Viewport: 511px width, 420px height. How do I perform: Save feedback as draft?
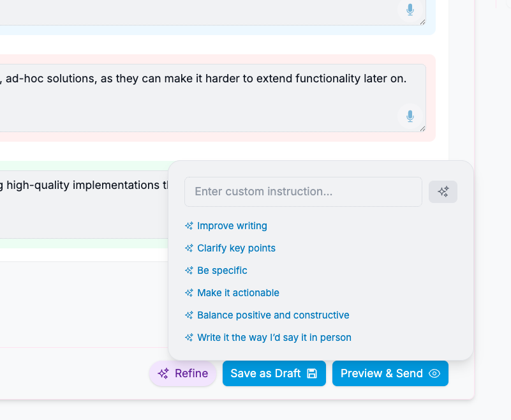[x=274, y=373]
